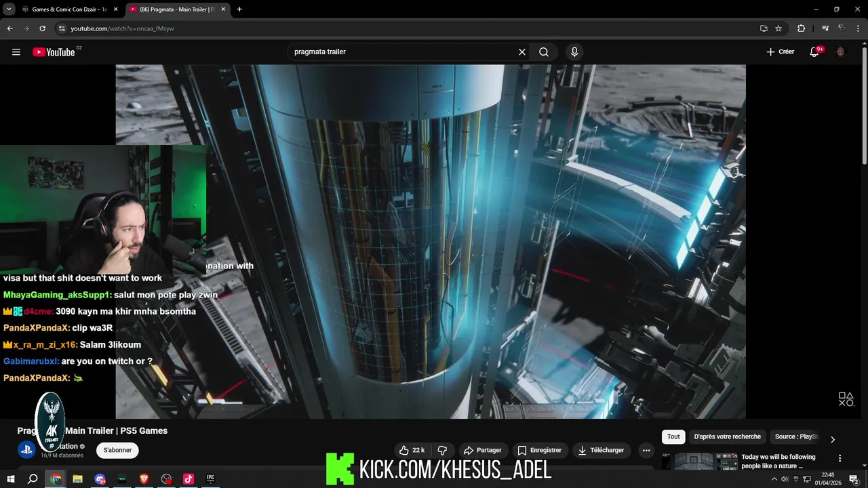Open options for 'Today we will be following' video
868x488 pixels.
click(x=840, y=458)
